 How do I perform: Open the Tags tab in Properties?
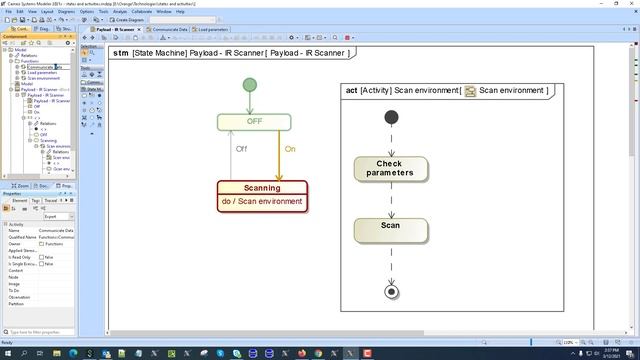[36, 200]
